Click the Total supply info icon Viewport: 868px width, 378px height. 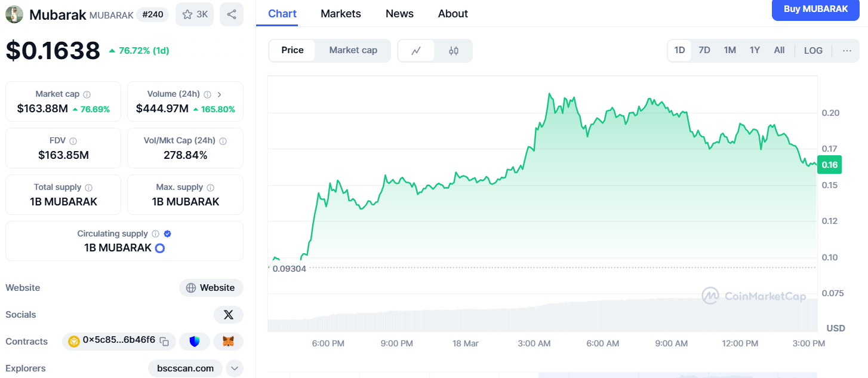88,188
